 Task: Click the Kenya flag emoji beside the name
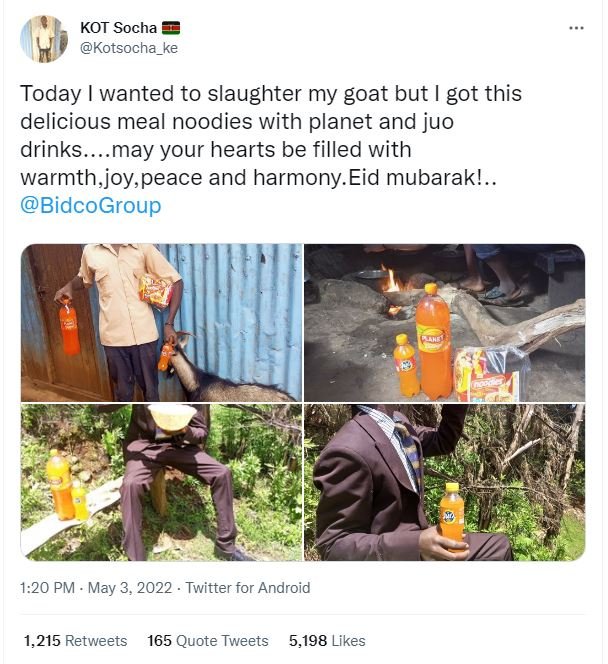point(170,28)
